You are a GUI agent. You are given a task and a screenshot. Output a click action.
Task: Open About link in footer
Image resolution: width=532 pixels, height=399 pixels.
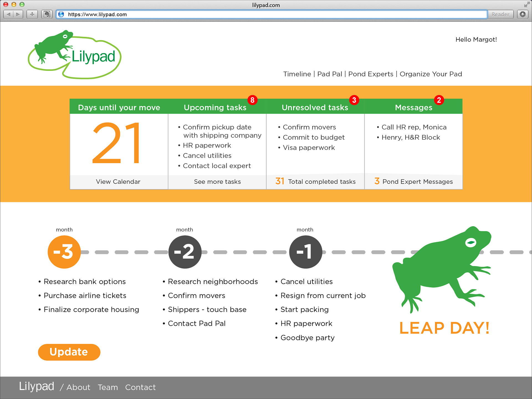pyautogui.click(x=78, y=387)
